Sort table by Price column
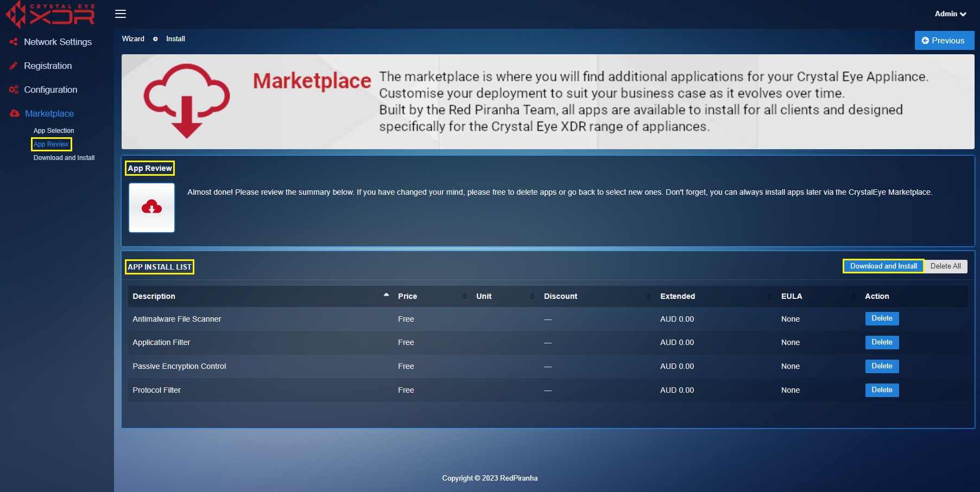Image resolution: width=980 pixels, height=492 pixels. coord(432,296)
